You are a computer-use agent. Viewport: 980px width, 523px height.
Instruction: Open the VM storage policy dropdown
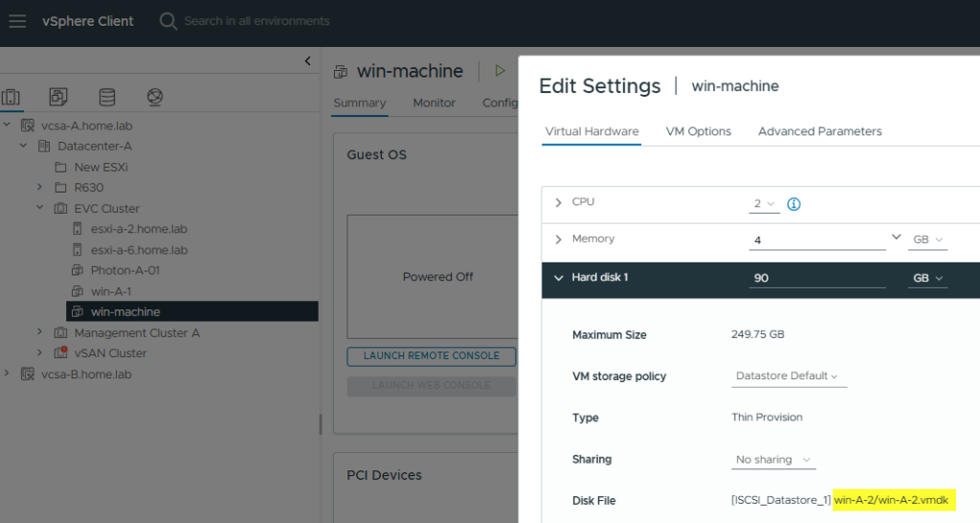tap(789, 376)
